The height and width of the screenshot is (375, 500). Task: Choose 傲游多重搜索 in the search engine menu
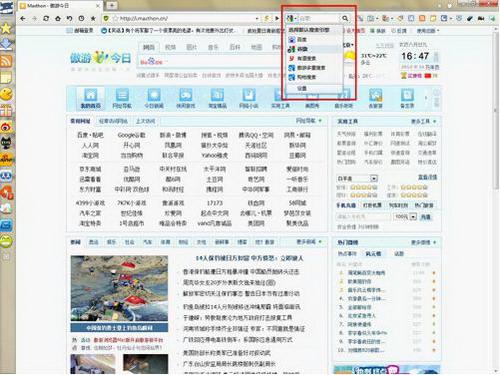coord(315,68)
